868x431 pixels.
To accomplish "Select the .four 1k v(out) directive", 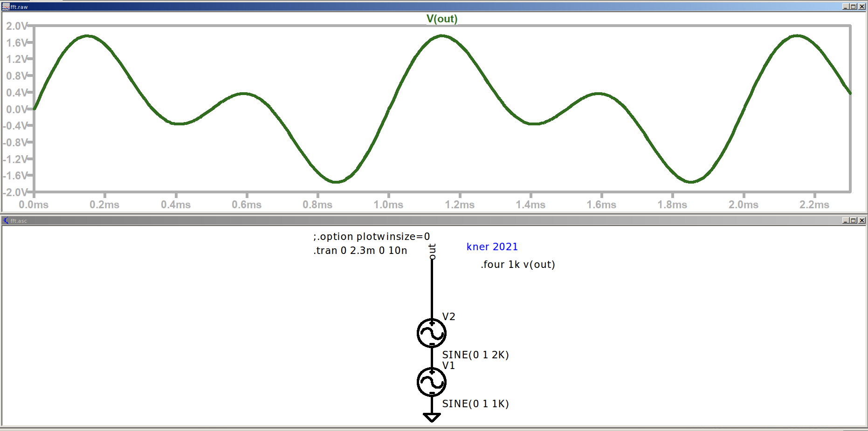I will tap(517, 265).
